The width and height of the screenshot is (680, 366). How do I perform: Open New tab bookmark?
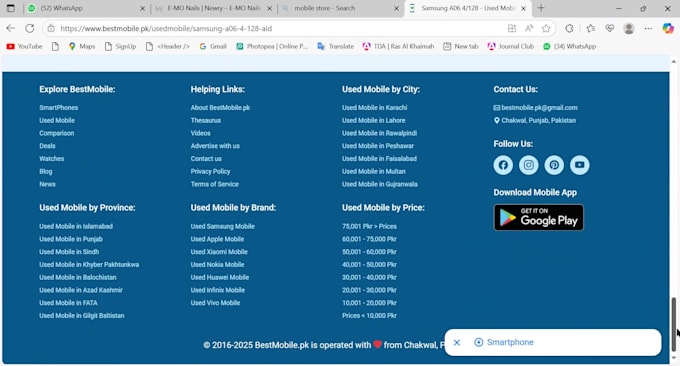tap(461, 46)
